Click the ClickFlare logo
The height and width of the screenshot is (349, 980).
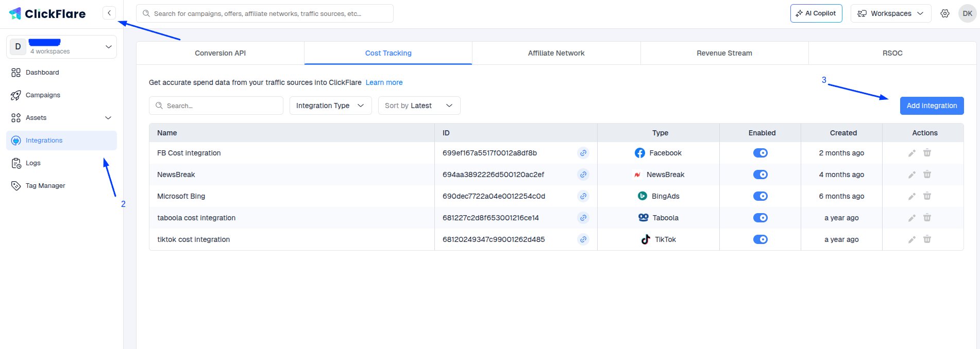tap(47, 14)
